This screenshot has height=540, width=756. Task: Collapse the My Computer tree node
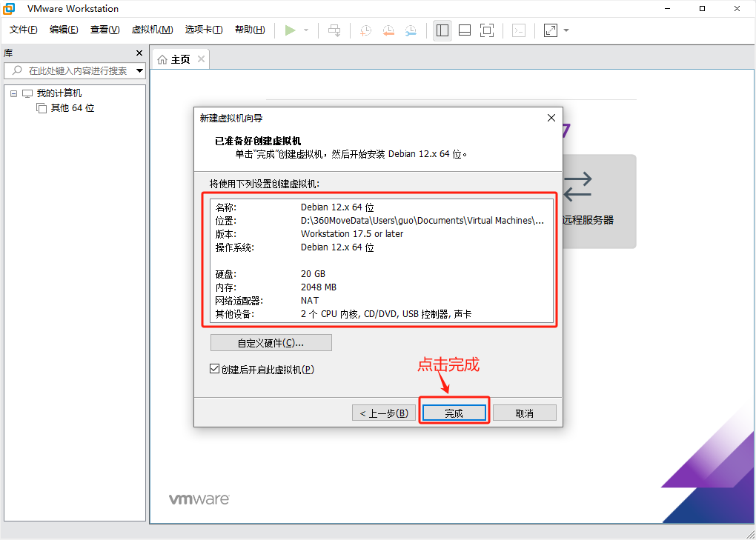[x=13, y=93]
